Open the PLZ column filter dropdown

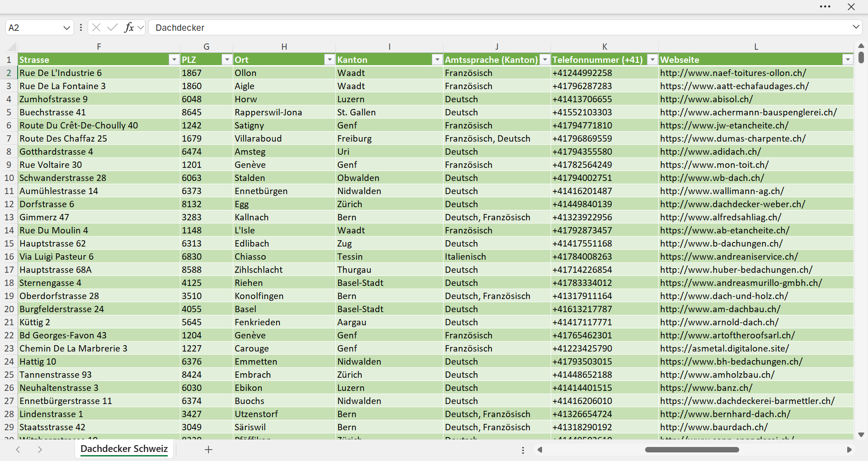[x=227, y=60]
